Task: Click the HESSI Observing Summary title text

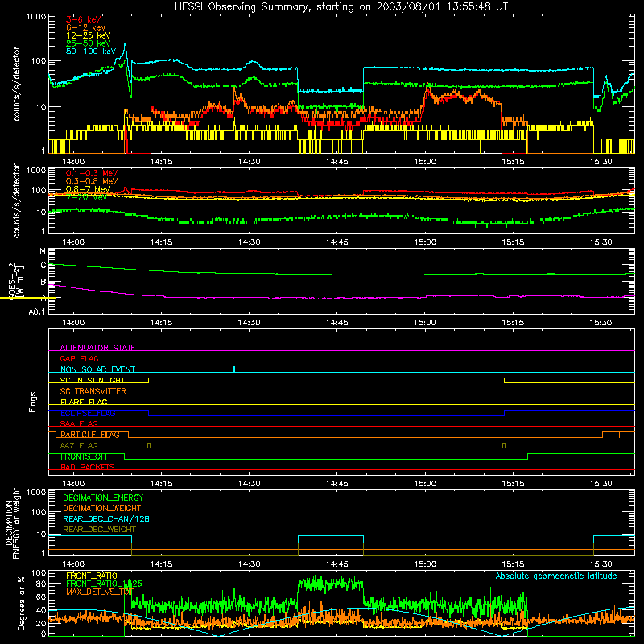Action: [341, 7]
